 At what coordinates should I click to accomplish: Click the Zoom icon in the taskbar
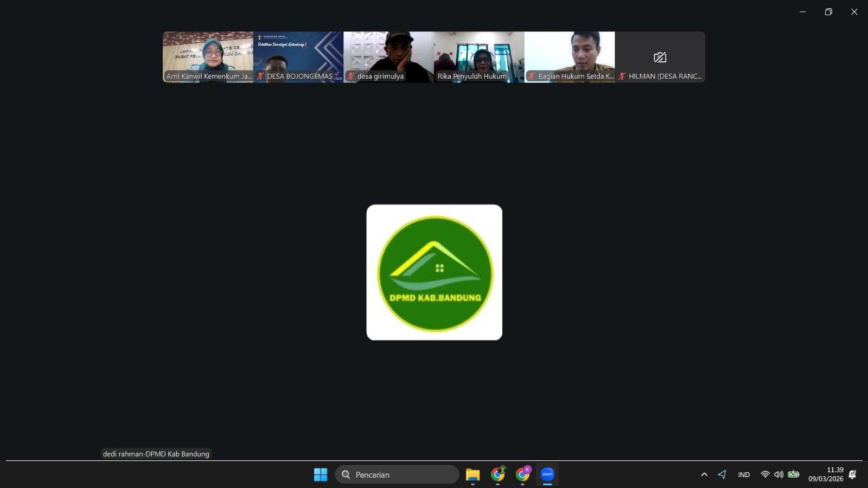pos(547,474)
